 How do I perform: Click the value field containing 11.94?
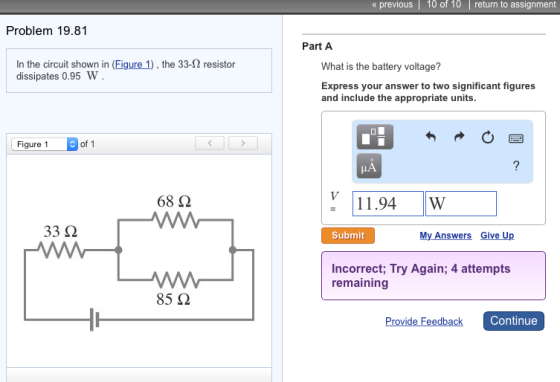388,203
